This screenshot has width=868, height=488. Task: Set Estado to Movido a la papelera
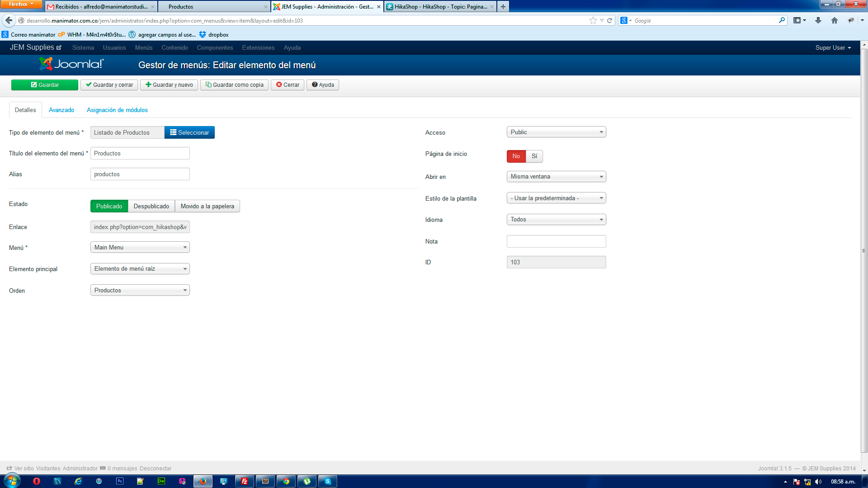pyautogui.click(x=207, y=206)
